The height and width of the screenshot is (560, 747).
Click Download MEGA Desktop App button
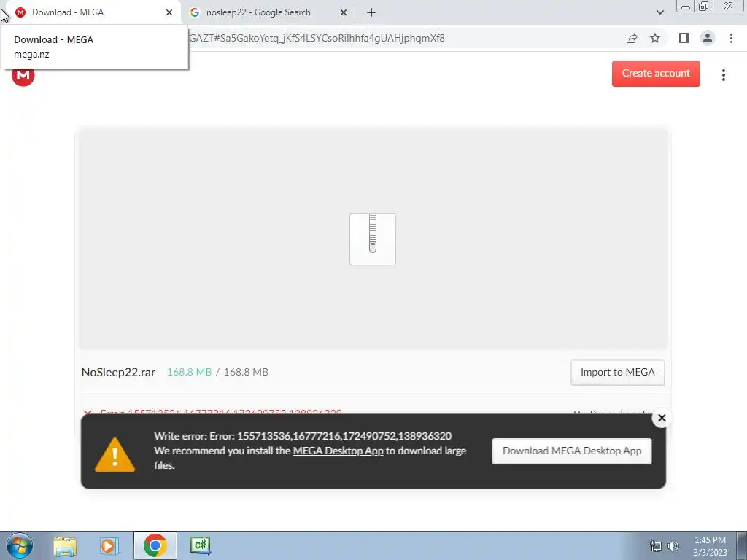572,451
